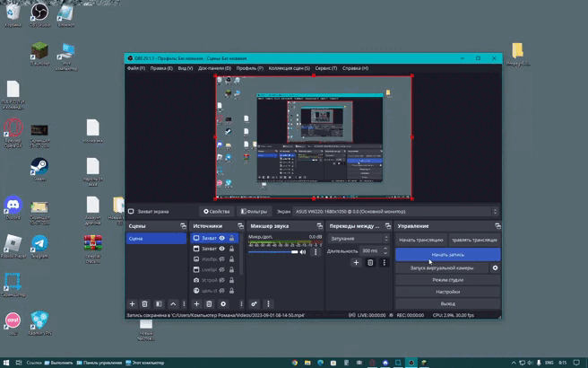Open Микр./доп. channel three-dot options menu

[316, 252]
